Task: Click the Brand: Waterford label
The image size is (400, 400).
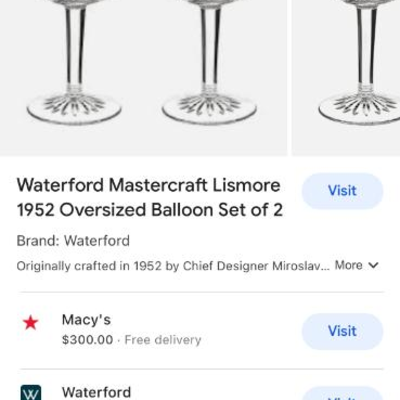Action: (x=73, y=241)
